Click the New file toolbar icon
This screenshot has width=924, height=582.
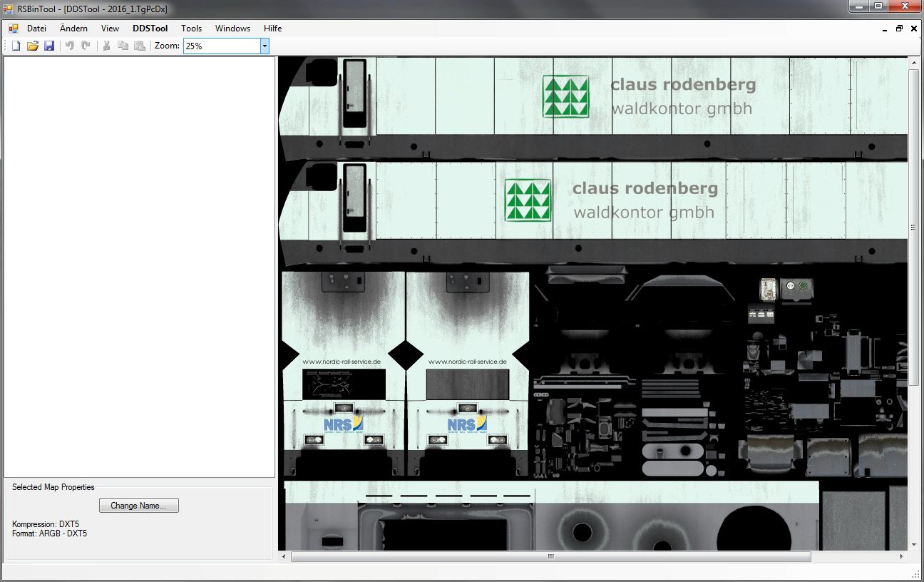click(16, 46)
